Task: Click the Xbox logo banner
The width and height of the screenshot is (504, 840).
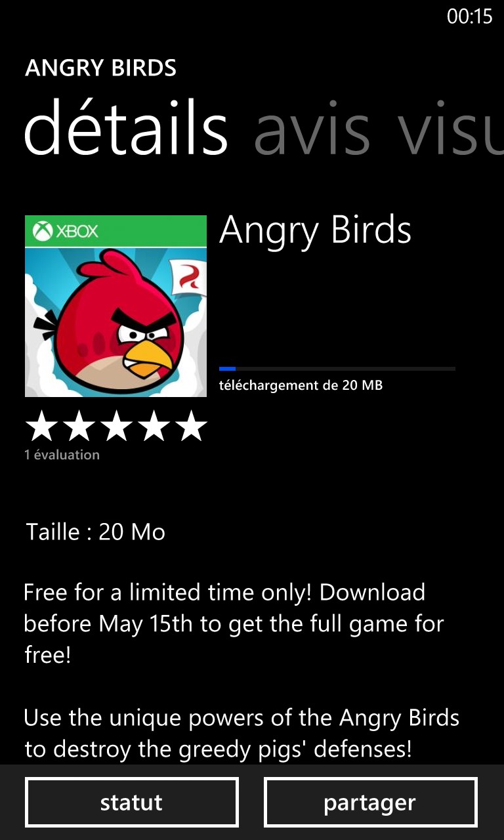Action: pyautogui.click(x=115, y=231)
